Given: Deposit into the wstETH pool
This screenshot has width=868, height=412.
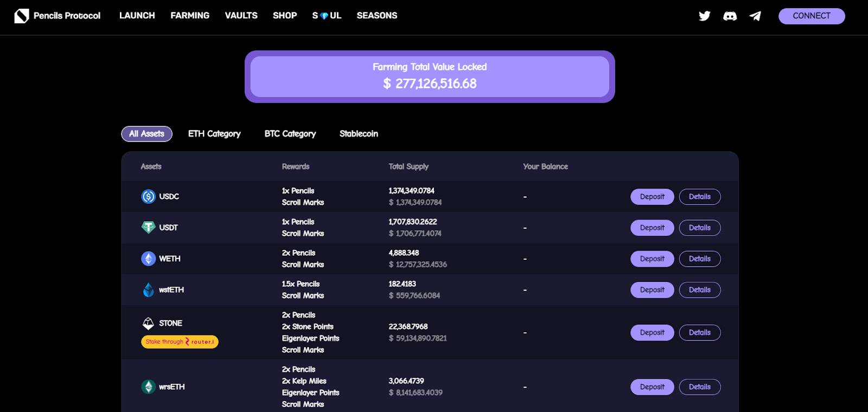Looking at the screenshot, I should click(x=652, y=290).
